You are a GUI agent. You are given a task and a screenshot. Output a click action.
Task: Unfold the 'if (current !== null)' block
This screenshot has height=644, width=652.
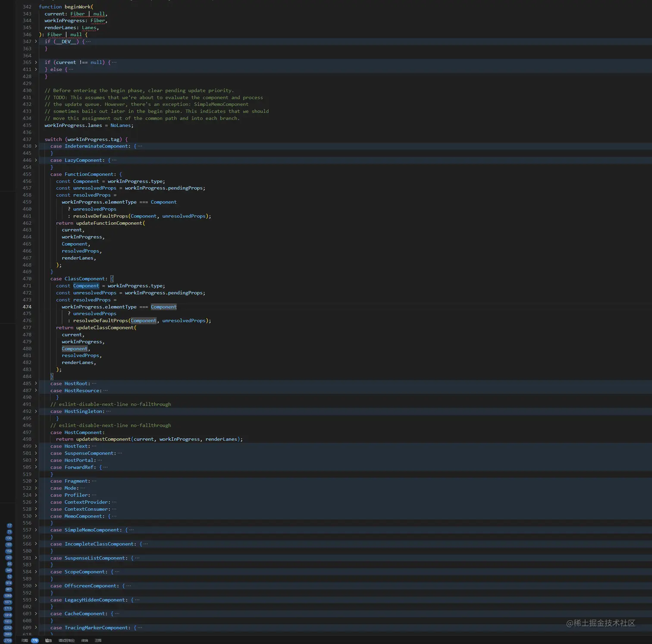pos(36,63)
